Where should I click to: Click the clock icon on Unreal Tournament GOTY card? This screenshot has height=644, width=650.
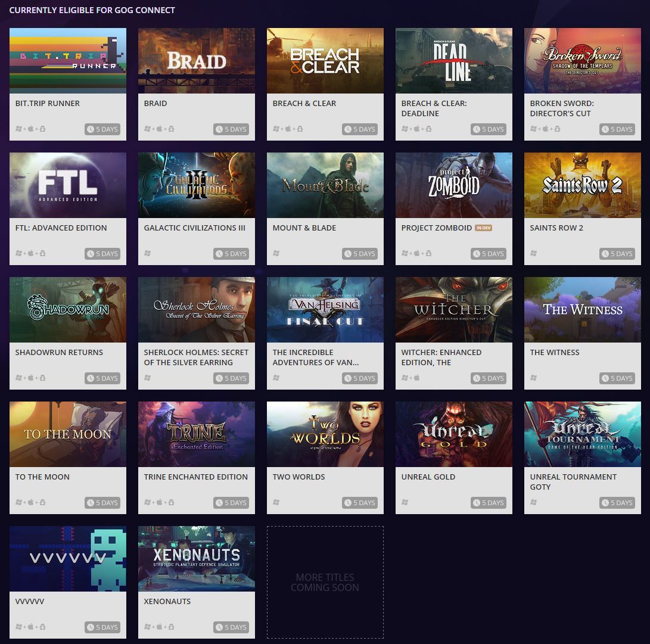coord(605,503)
